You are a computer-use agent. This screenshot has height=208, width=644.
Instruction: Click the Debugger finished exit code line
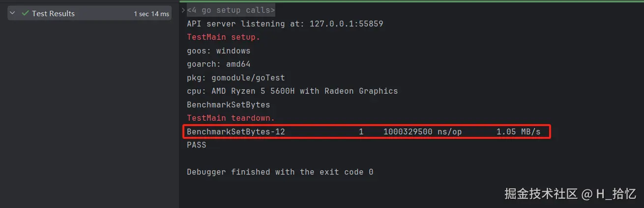(x=280, y=172)
